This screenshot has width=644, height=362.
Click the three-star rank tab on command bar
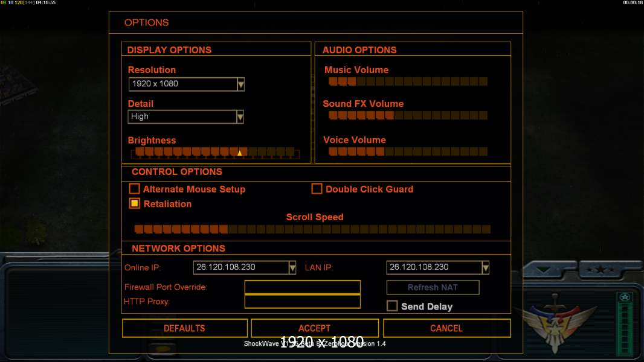(x=601, y=270)
